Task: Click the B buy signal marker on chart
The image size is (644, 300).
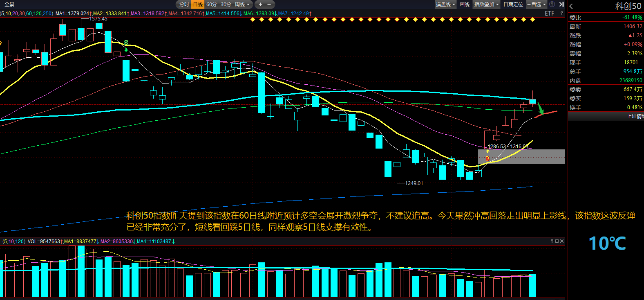Action: click(487, 158)
